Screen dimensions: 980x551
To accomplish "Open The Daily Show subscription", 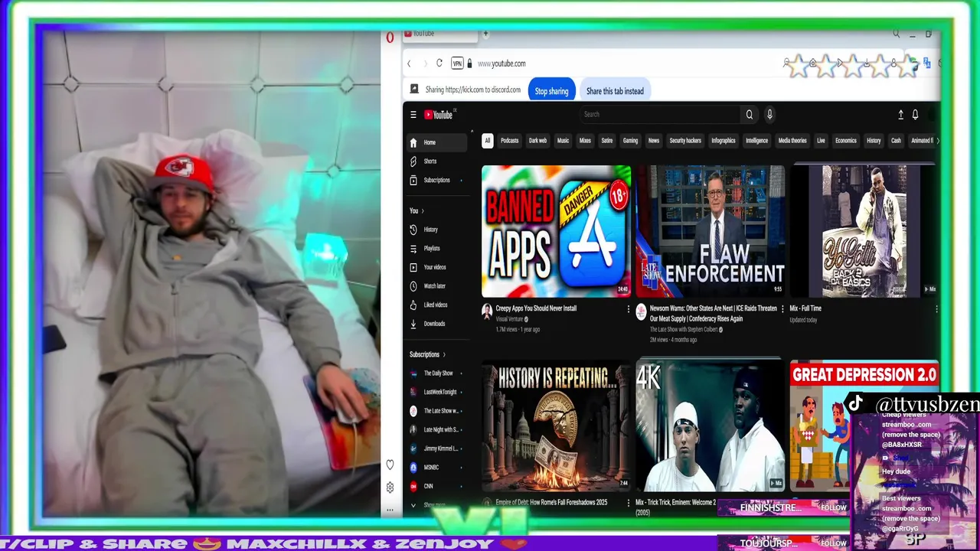I will point(436,373).
